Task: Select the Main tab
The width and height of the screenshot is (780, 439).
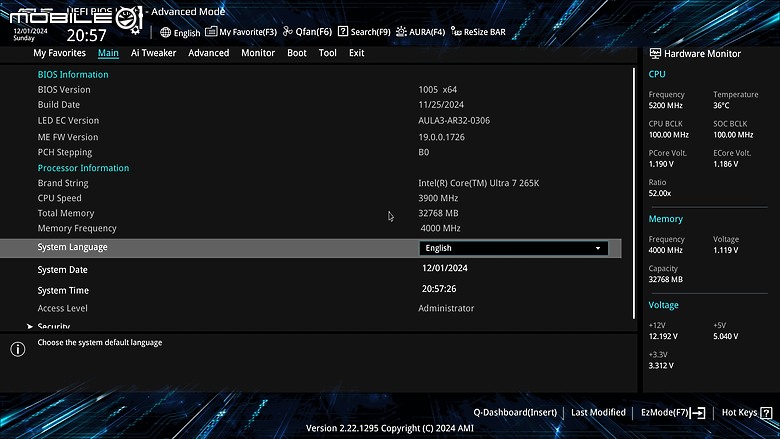Action: [108, 53]
